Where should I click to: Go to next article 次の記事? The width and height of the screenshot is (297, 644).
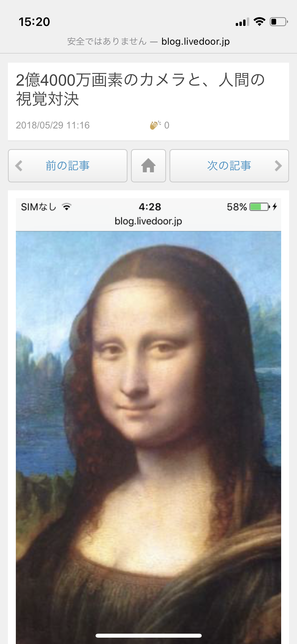229,166
